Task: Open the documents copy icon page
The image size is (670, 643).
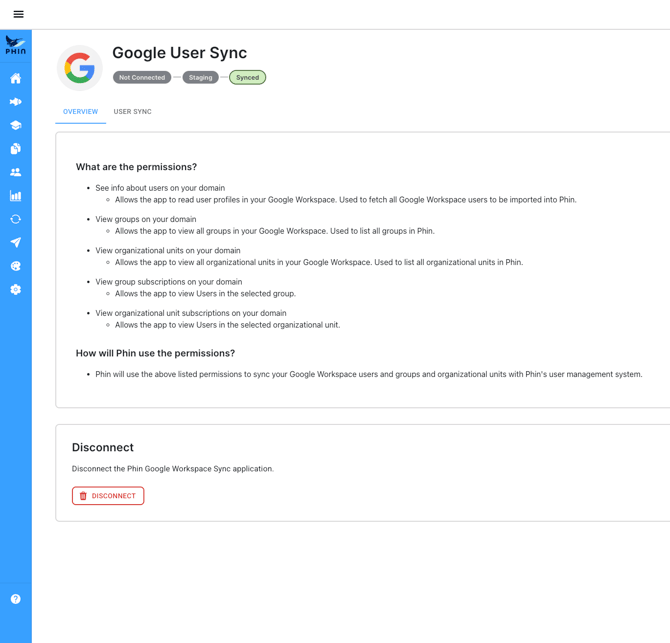Action: pos(16,149)
